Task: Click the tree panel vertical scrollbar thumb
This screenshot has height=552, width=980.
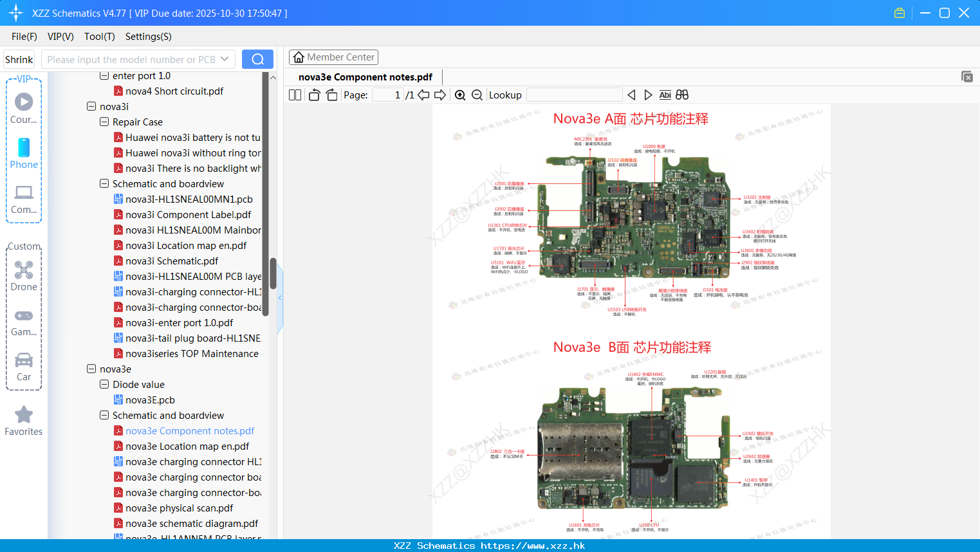Action: pos(273,273)
